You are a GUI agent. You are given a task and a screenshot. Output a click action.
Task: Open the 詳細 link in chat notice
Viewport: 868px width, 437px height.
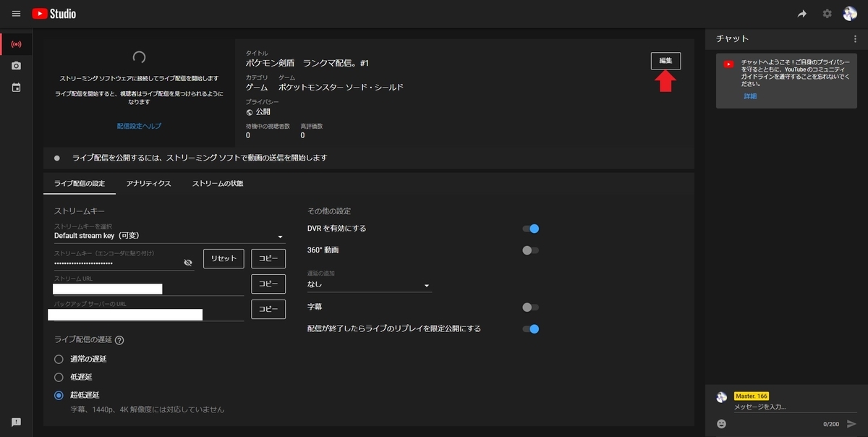750,96
